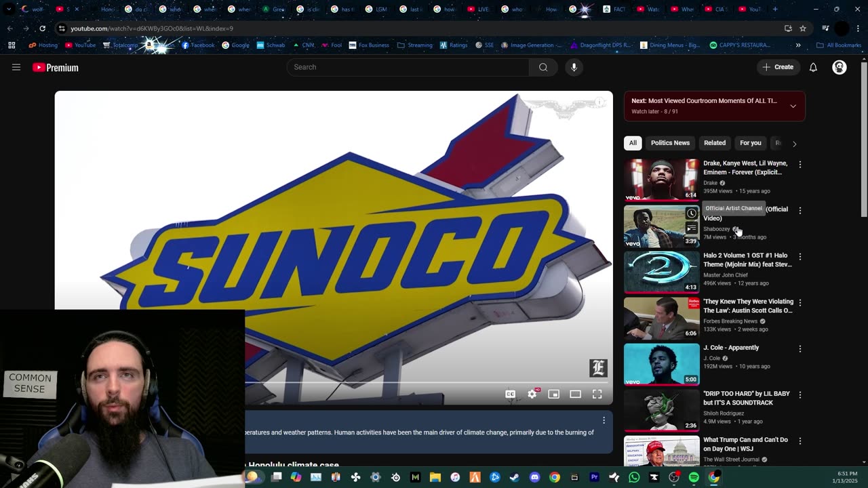
Task: Expand the Next playlist panel chevron
Action: [793, 106]
